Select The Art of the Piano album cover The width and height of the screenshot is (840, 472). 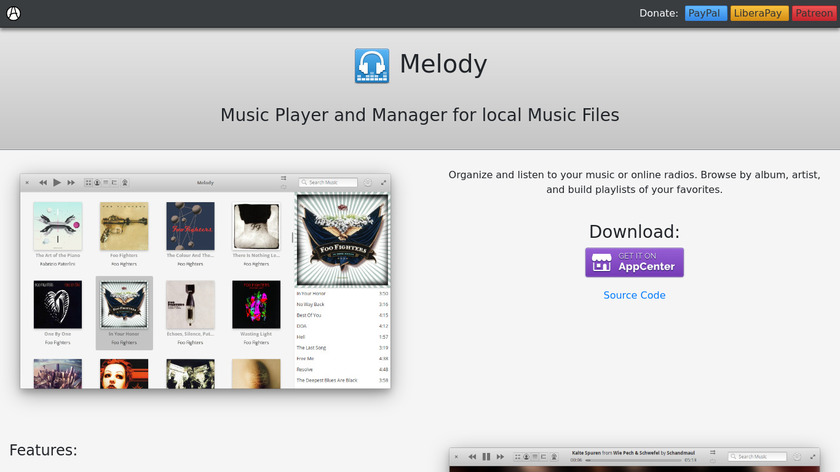point(58,226)
